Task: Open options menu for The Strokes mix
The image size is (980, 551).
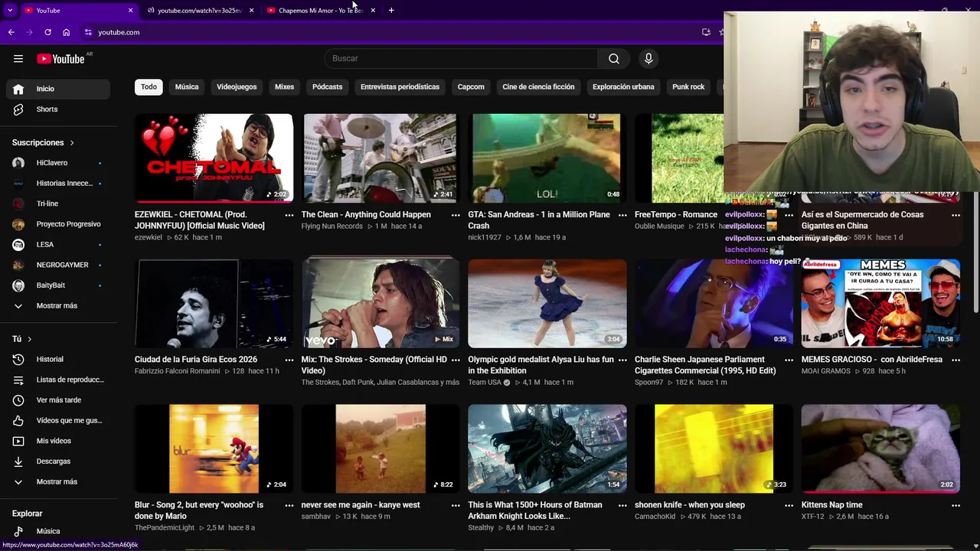Action: [x=456, y=360]
